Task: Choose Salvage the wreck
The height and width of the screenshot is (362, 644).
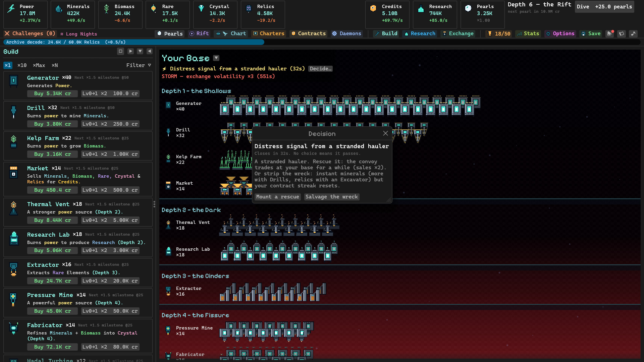Action: click(x=332, y=197)
